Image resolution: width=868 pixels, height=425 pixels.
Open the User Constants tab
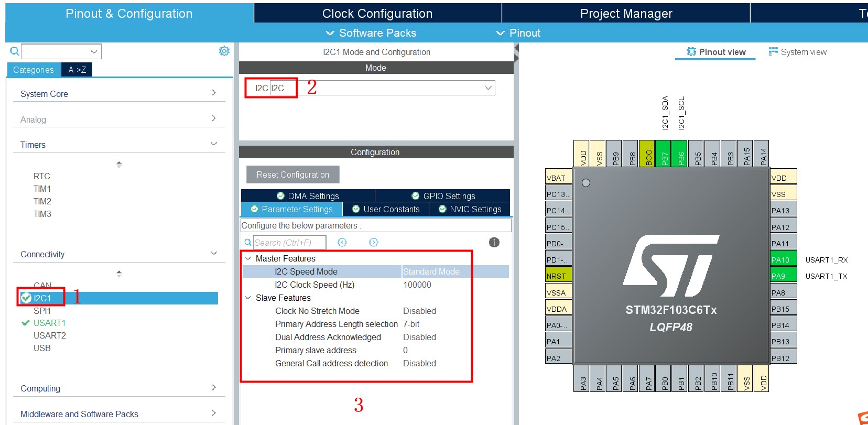386,209
